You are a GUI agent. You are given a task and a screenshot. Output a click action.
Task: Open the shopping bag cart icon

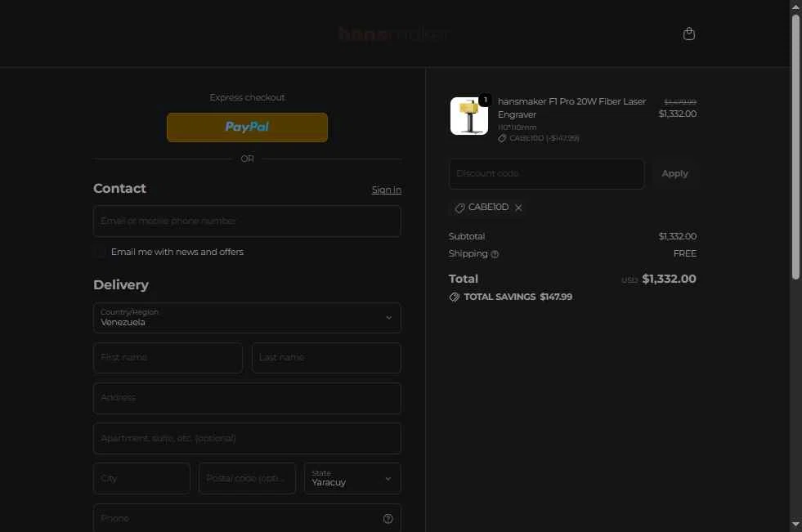click(689, 34)
